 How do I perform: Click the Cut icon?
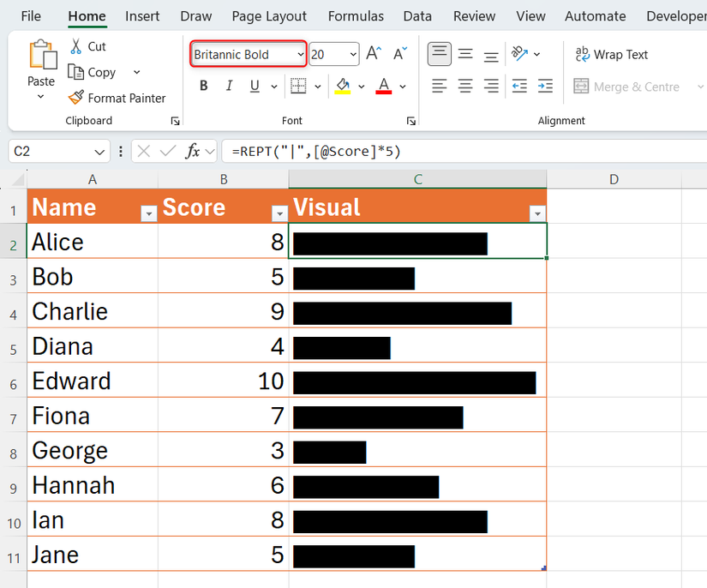point(76,46)
